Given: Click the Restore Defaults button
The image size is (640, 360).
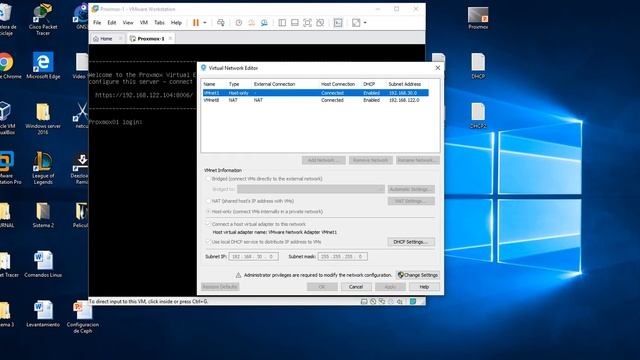Looking at the screenshot, I should 220,287.
